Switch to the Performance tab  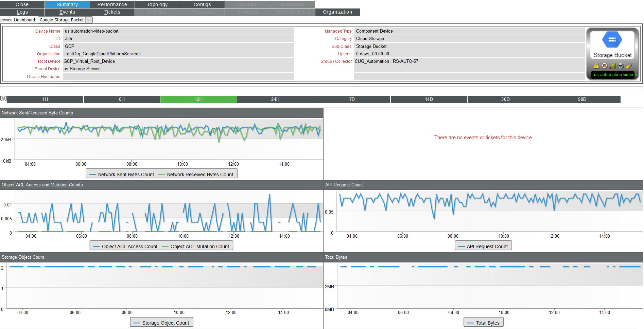coord(112,4)
